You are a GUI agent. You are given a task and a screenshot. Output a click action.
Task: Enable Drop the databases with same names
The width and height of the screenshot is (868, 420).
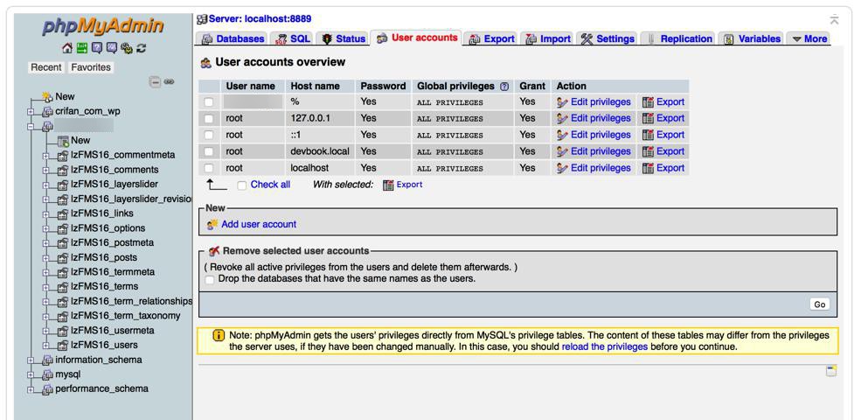tap(209, 279)
